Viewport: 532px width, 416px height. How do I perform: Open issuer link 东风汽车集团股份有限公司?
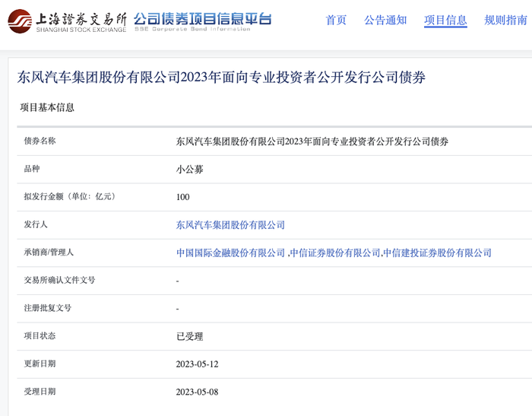[230, 225]
